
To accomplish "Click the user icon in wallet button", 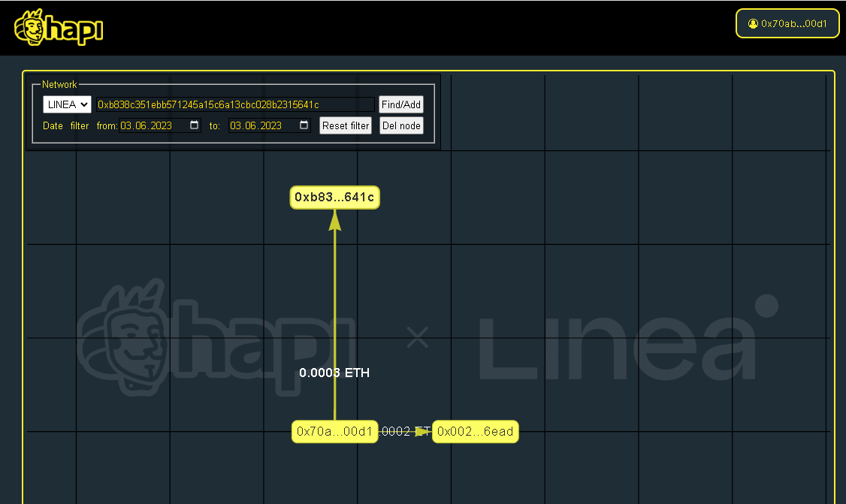I will tap(753, 24).
